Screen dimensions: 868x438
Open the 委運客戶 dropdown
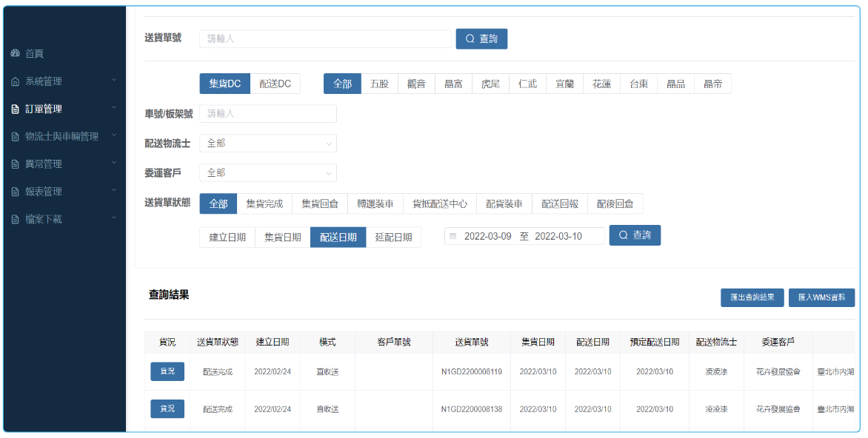point(268,172)
